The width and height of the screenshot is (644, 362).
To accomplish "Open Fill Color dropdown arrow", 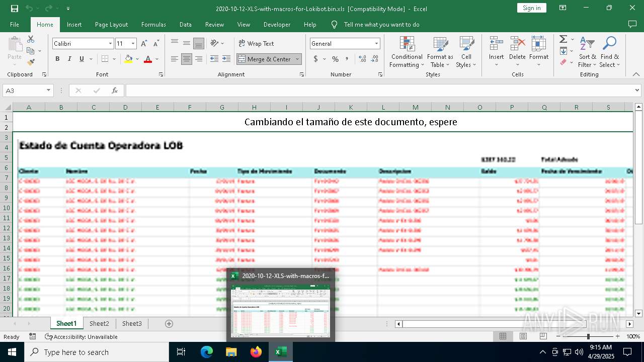I will (137, 59).
